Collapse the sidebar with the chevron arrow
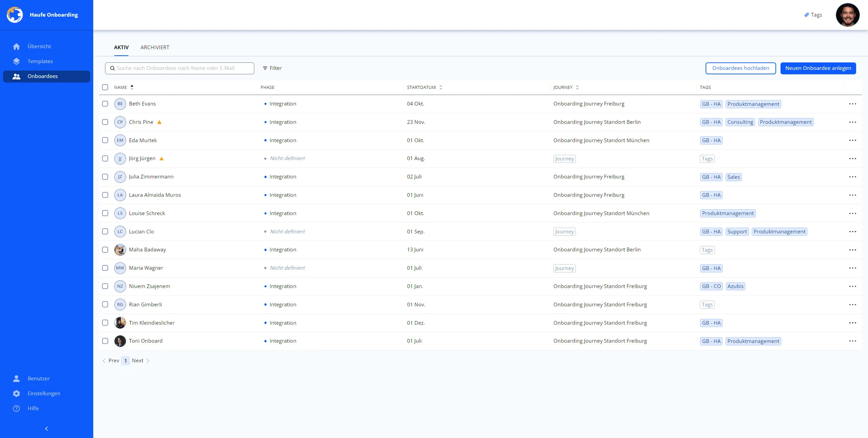This screenshot has height=438, width=868. 46,429
